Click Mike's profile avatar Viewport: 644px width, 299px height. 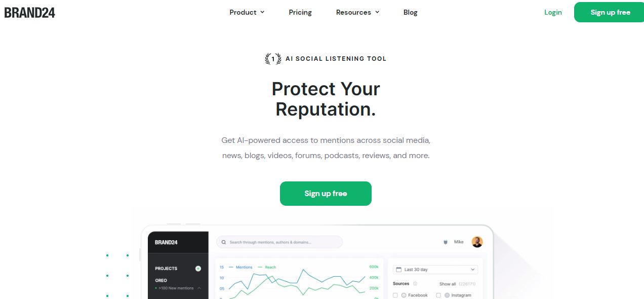tap(477, 242)
